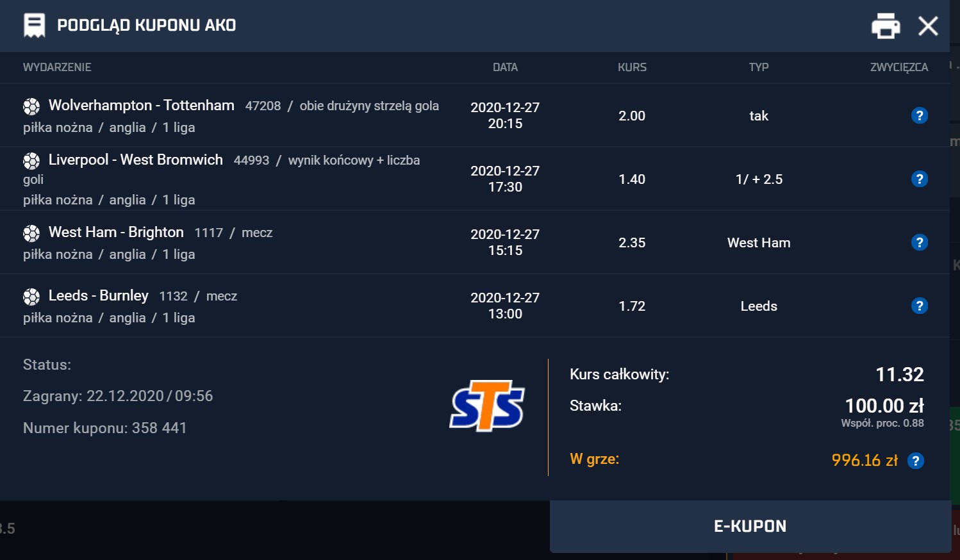Click help icon next to 996.16 zł
The width and height of the screenshot is (960, 560).
(916, 461)
